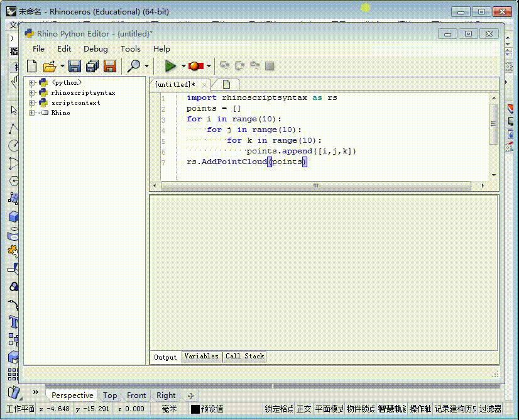This screenshot has height=420, width=519.
Task: Run the script with the green play button
Action: point(170,66)
